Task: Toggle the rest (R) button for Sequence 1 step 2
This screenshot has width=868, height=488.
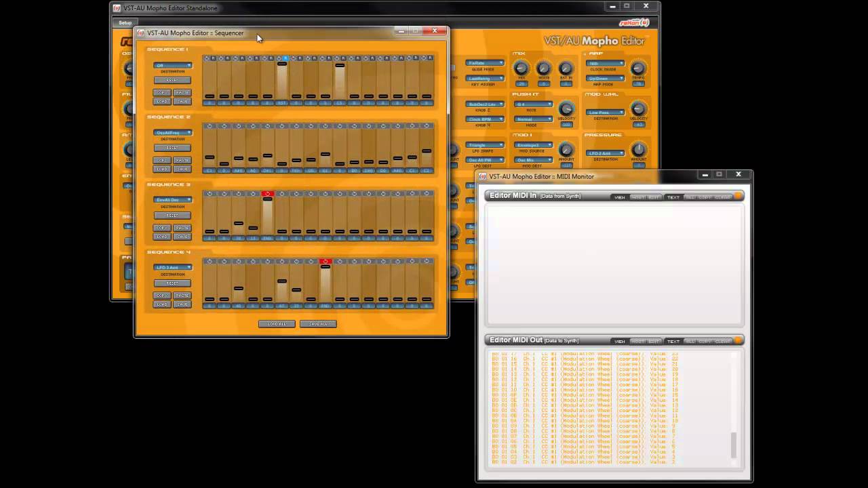Action: tap(227, 58)
